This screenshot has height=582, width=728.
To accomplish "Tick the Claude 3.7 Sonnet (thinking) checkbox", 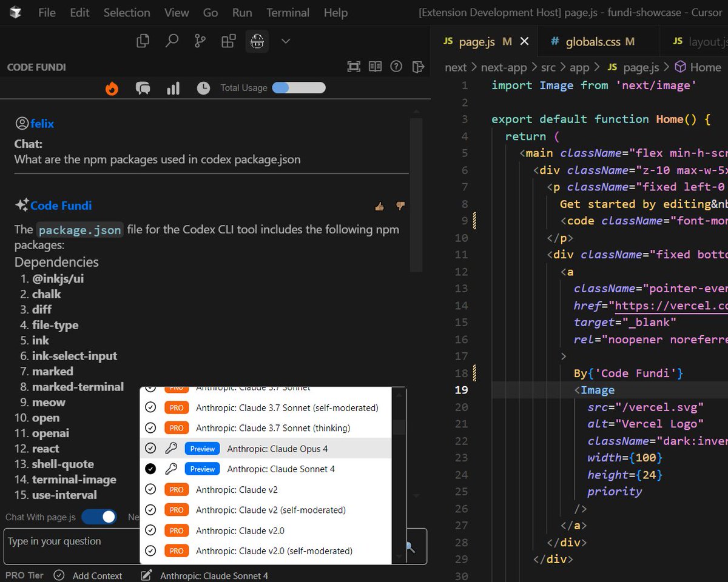I will 150,427.
